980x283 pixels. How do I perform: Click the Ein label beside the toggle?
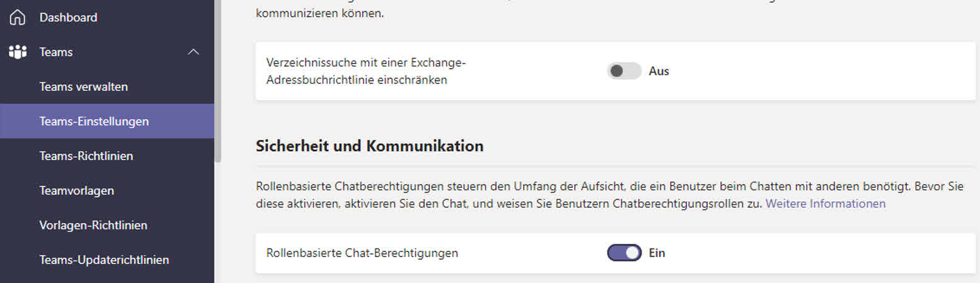click(x=657, y=253)
